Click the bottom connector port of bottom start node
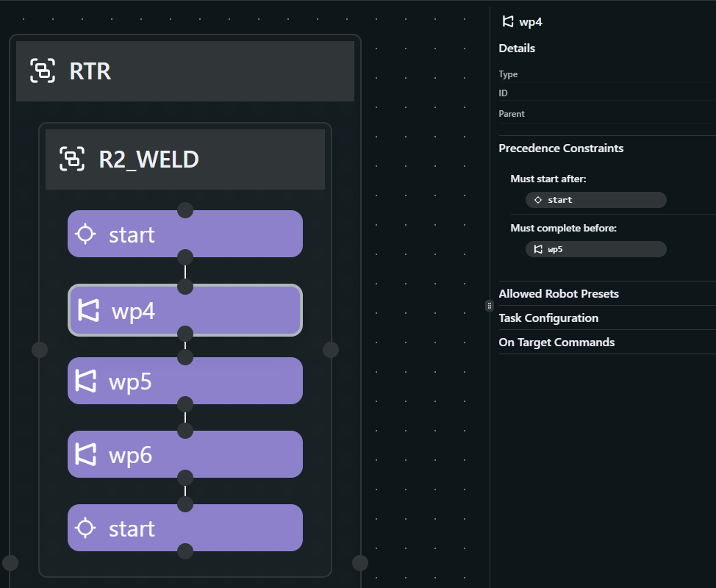Viewport: 716px width, 588px height. click(x=185, y=551)
